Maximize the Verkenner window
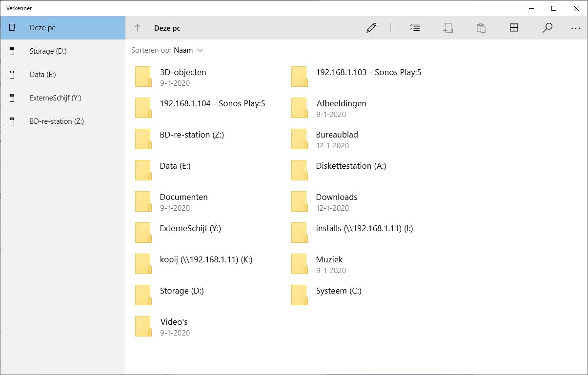Image resolution: width=588 pixels, height=375 pixels. 554,8
